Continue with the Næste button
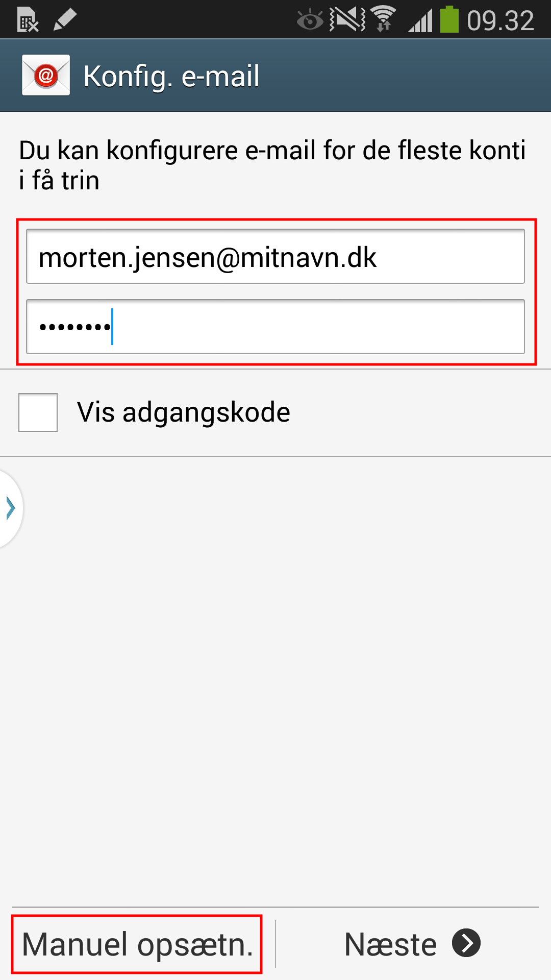Image resolution: width=551 pixels, height=980 pixels. 412,944
